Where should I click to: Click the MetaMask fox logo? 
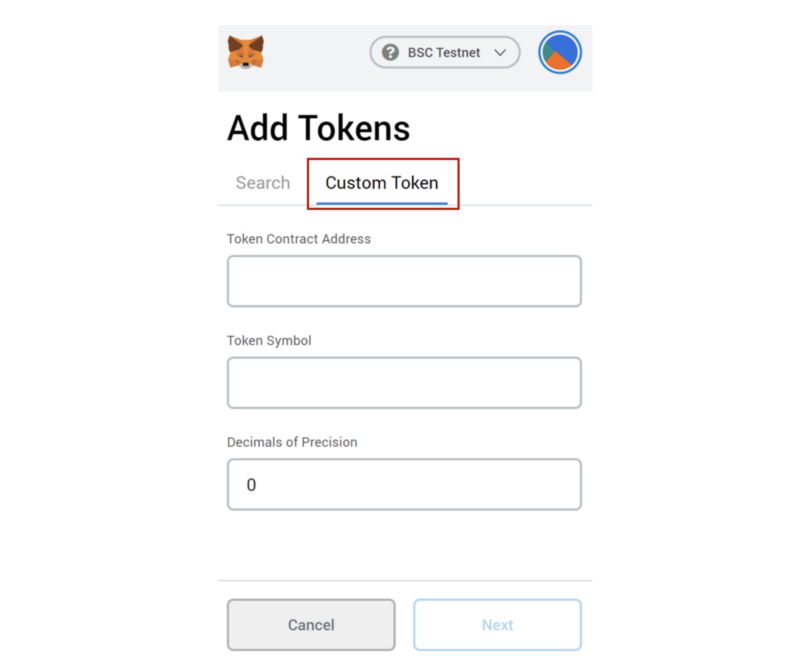click(x=246, y=52)
